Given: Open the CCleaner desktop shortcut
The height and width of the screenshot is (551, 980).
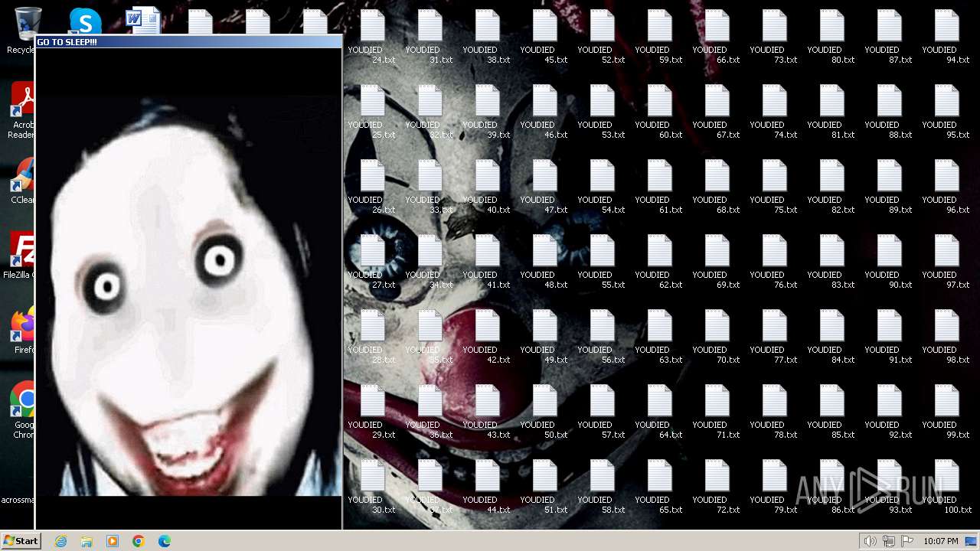Looking at the screenshot, I should pyautogui.click(x=23, y=181).
